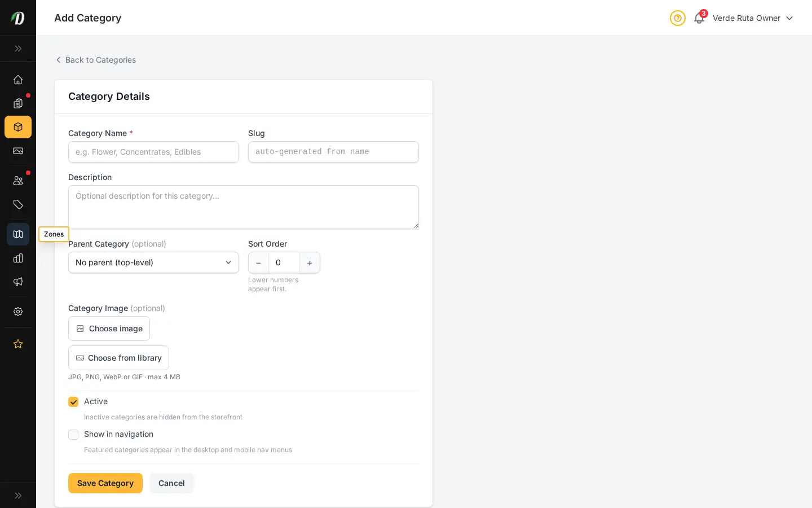The image size is (812, 508).
Task: Focus the Slug input field
Action: 333,152
